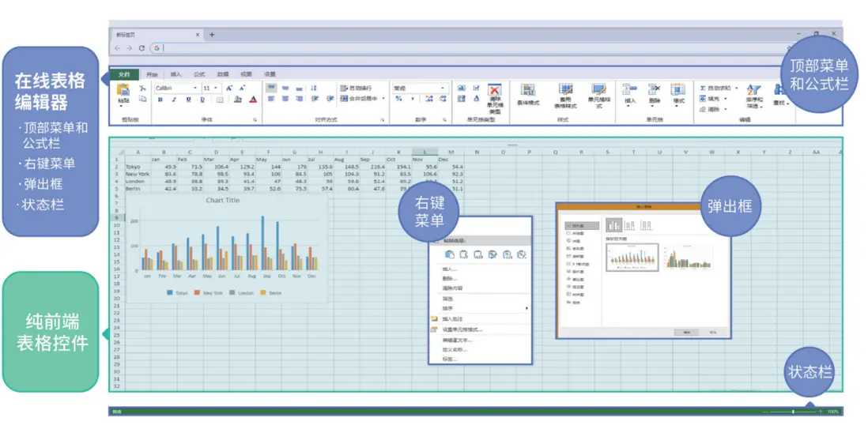Toggle Double underline in font group
The height and width of the screenshot is (429, 868).
click(x=202, y=100)
